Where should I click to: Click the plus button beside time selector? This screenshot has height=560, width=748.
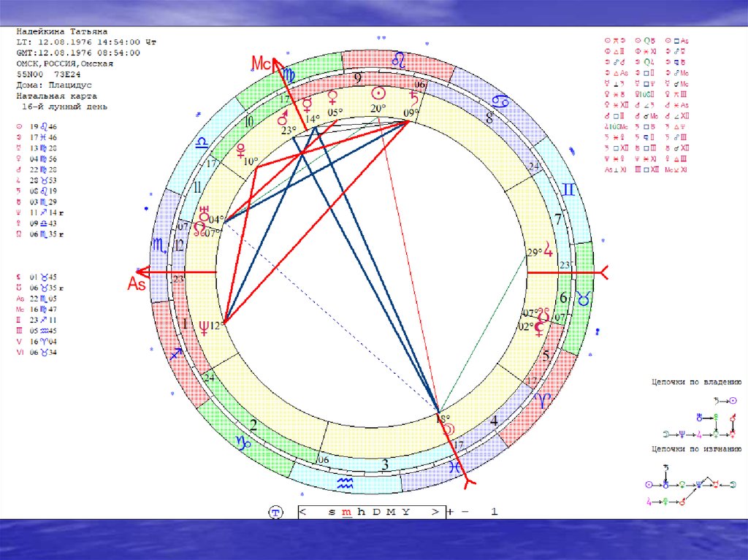click(450, 512)
